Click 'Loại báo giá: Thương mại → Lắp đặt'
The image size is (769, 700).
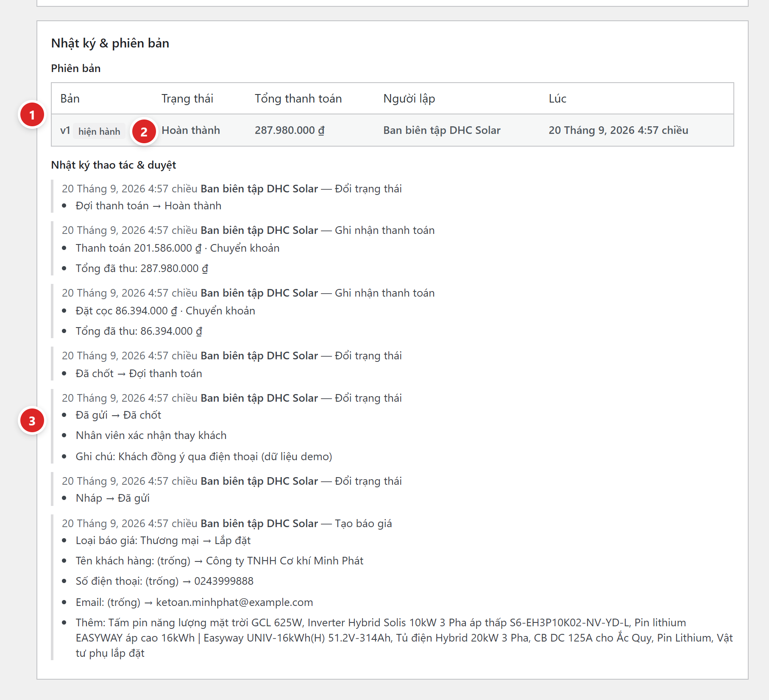coord(163,540)
